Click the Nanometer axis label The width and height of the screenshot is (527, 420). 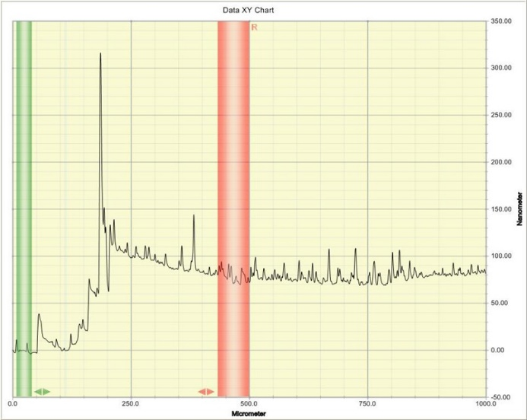tap(519, 208)
